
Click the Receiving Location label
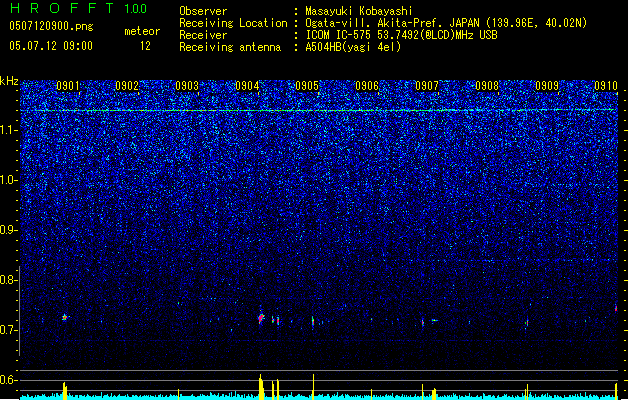click(233, 23)
